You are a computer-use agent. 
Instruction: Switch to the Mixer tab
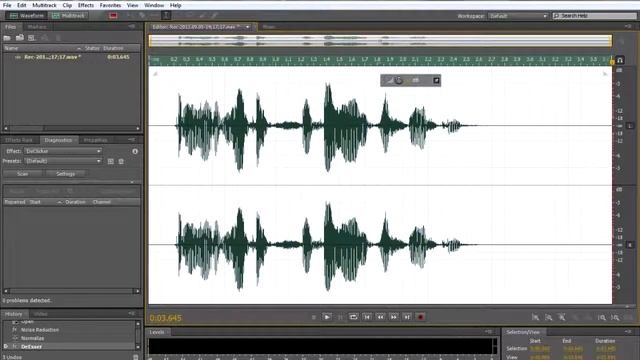(269, 27)
